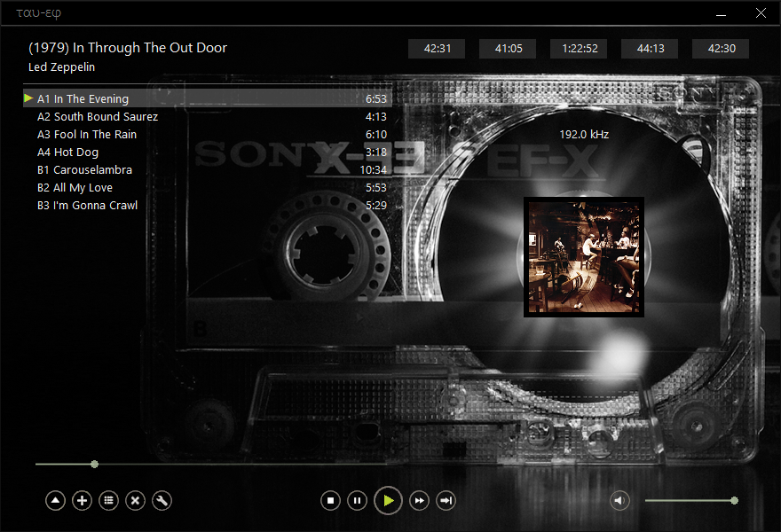Viewport: 781px width, 532px height.
Task: Select the 42:31 album button
Action: (438, 49)
